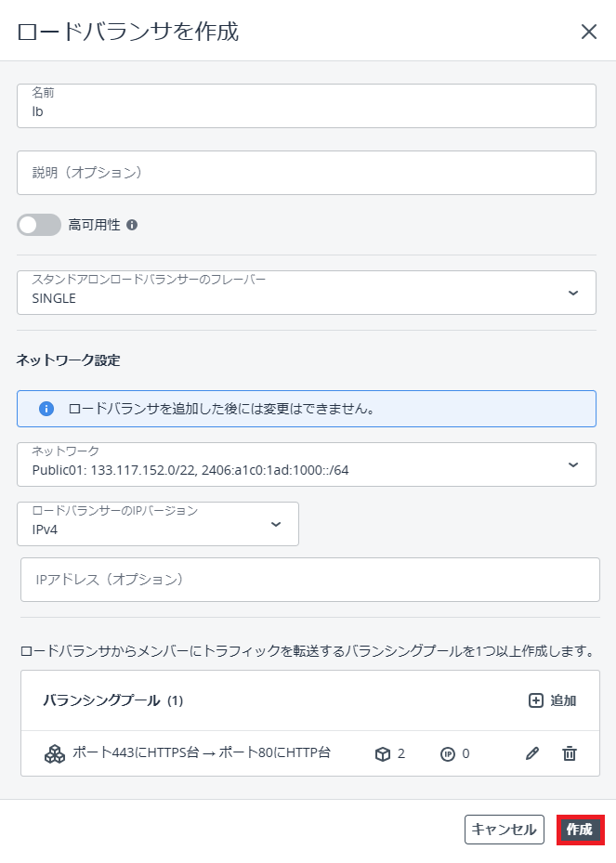This screenshot has height=863, width=616.
Task: Select the ポート443にHTTPS台 pool entry
Action: [x=201, y=753]
